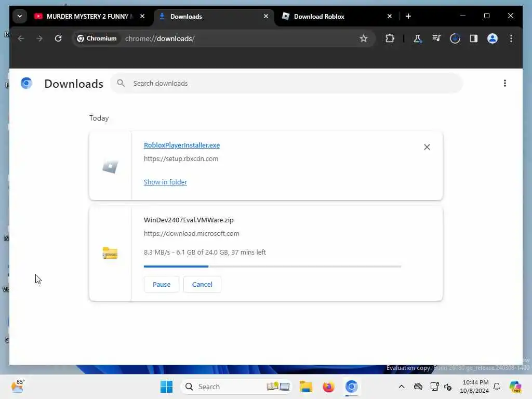Open network status tray icon
The height and width of the screenshot is (399, 532).
[434, 387]
